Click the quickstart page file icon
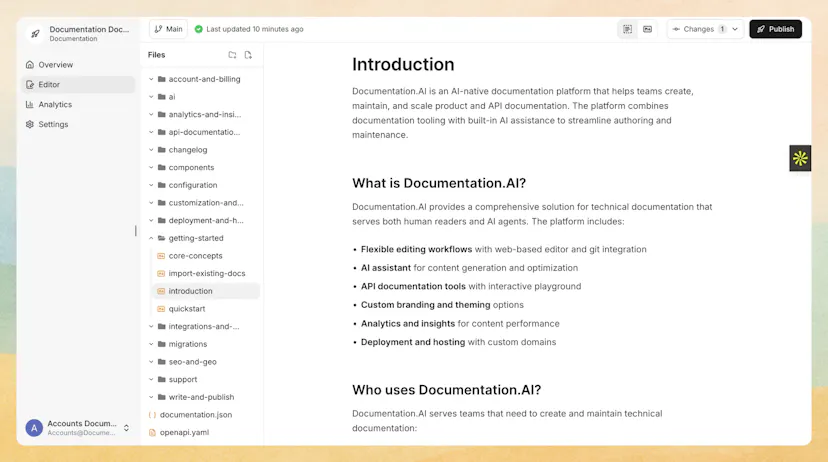 161,309
